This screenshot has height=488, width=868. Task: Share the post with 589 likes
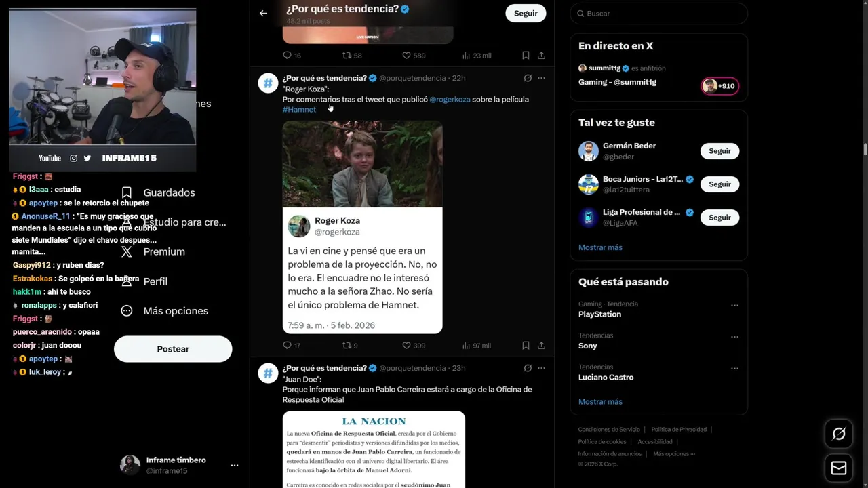tap(541, 56)
